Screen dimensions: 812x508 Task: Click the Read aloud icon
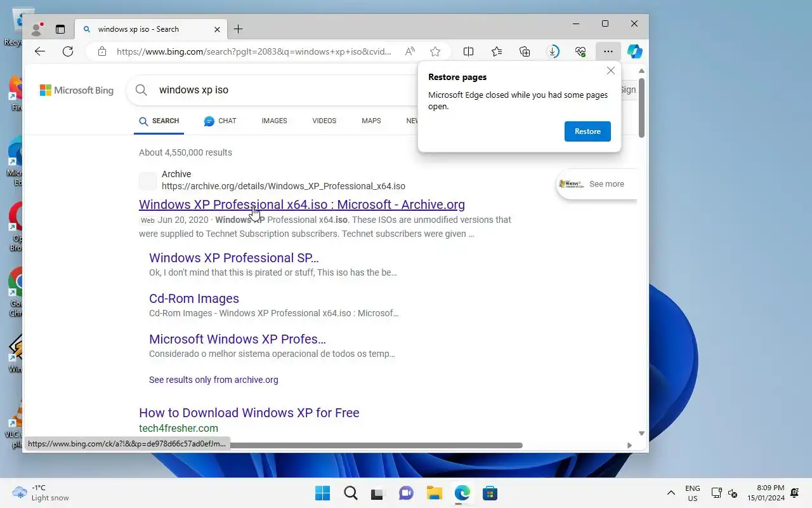click(410, 51)
